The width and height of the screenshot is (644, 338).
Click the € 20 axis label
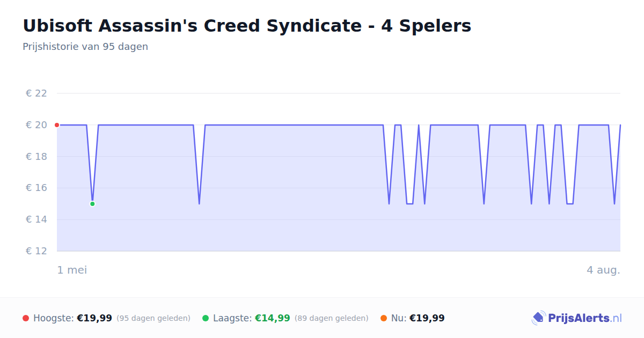(x=36, y=125)
